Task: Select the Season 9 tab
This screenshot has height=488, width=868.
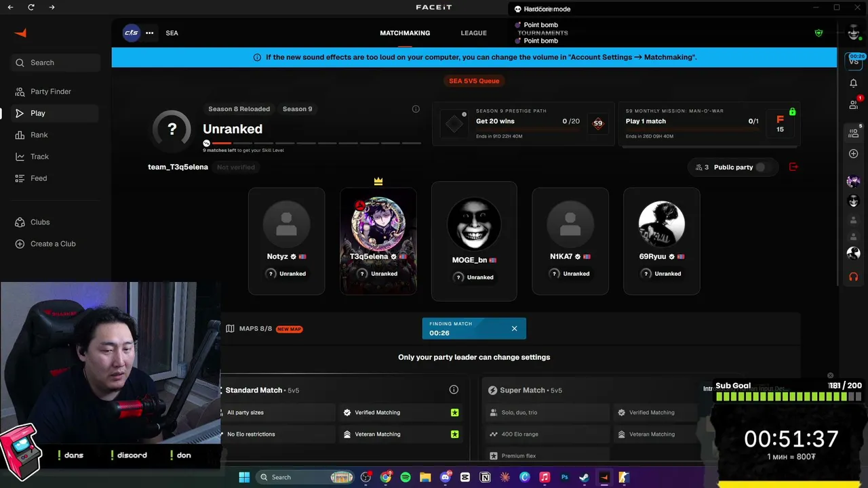Action: [x=297, y=108]
